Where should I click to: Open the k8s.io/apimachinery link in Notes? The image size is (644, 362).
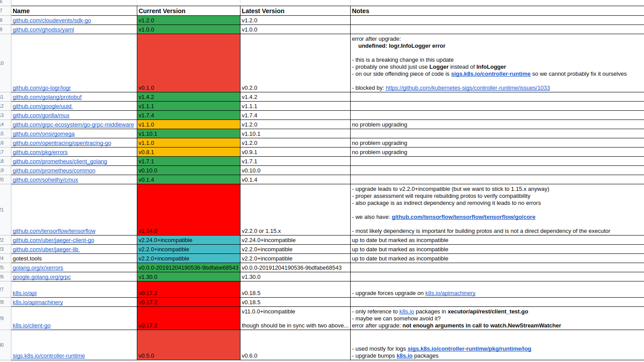(450, 293)
